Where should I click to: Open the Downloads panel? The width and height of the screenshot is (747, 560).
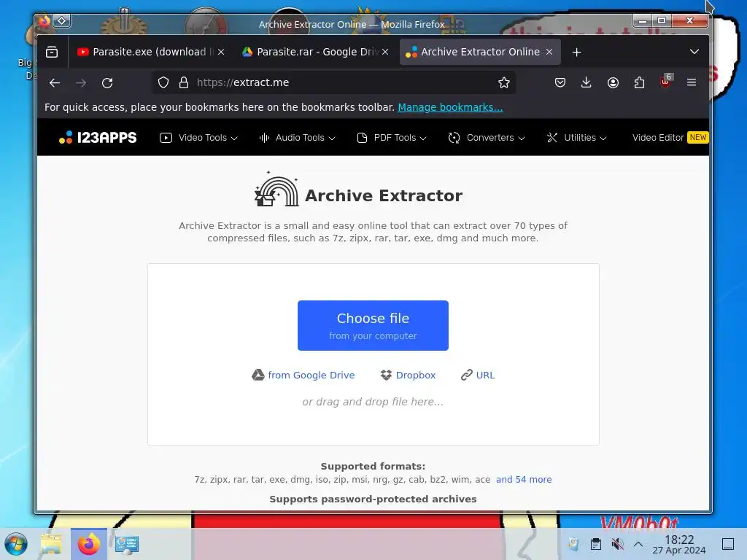click(587, 83)
